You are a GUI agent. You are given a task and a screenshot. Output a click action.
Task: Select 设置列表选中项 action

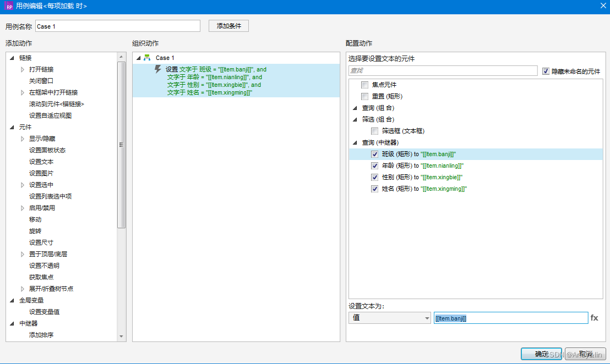(x=50, y=196)
